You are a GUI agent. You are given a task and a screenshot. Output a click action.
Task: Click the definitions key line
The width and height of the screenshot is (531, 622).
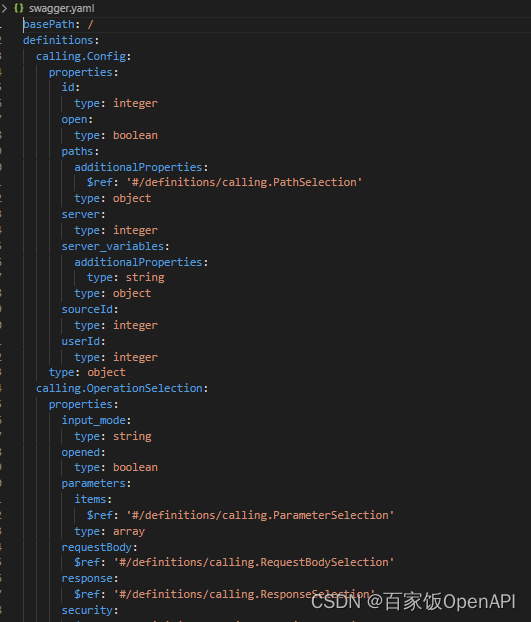click(61, 40)
